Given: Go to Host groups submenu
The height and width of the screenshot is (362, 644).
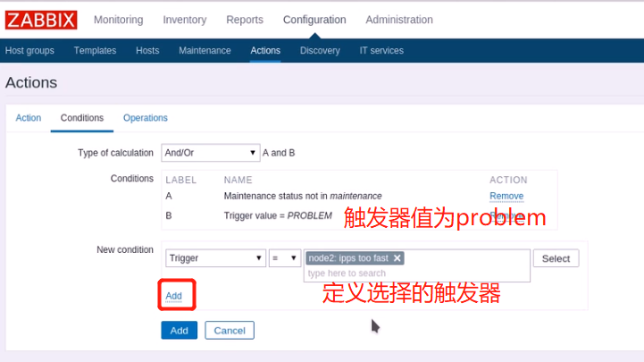Looking at the screenshot, I should (x=29, y=51).
